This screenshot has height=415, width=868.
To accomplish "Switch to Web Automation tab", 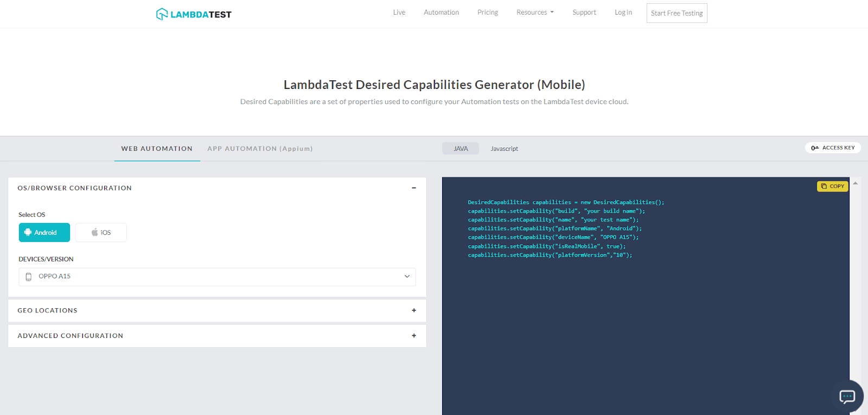I will tap(157, 149).
